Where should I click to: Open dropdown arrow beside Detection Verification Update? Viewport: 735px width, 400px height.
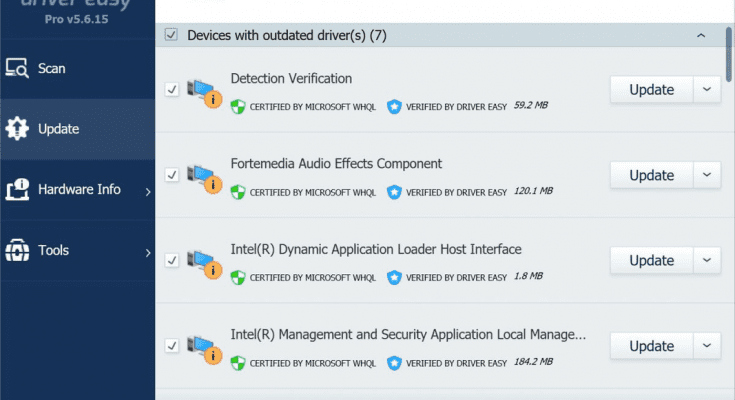707,89
